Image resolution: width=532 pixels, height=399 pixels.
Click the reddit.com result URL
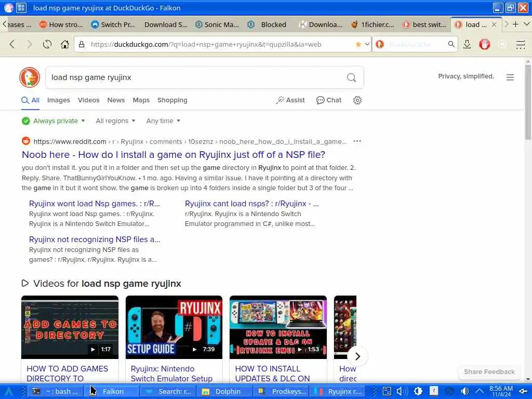point(70,141)
